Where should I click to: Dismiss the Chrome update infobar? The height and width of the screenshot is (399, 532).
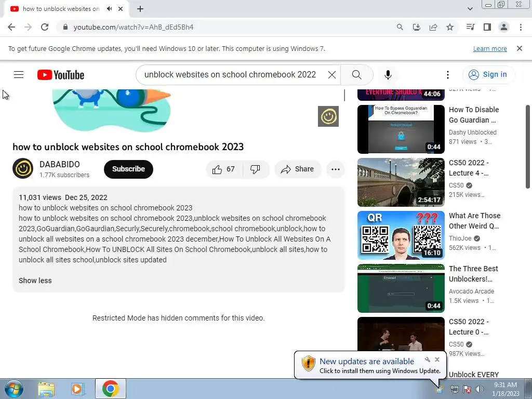[520, 48]
